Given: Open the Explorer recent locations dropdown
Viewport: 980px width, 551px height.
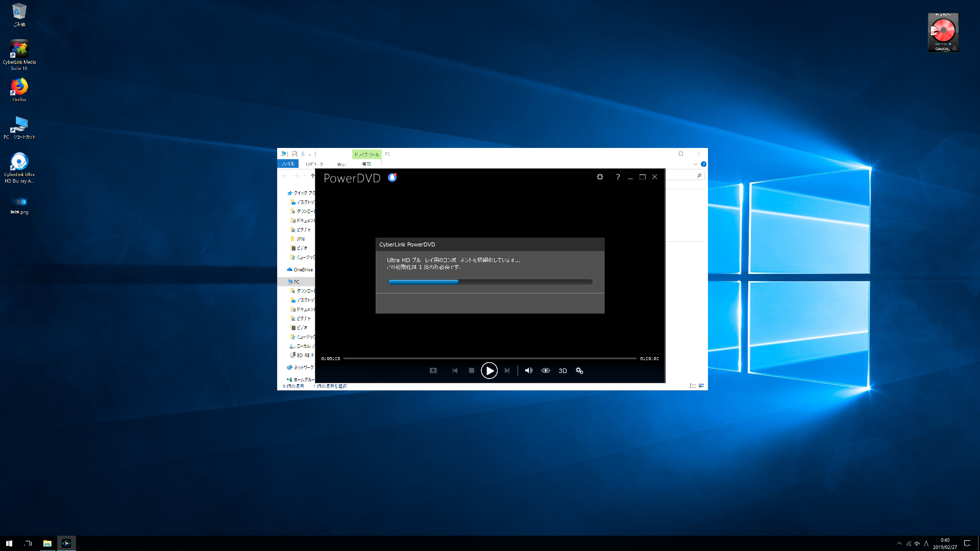Looking at the screenshot, I should [305, 176].
